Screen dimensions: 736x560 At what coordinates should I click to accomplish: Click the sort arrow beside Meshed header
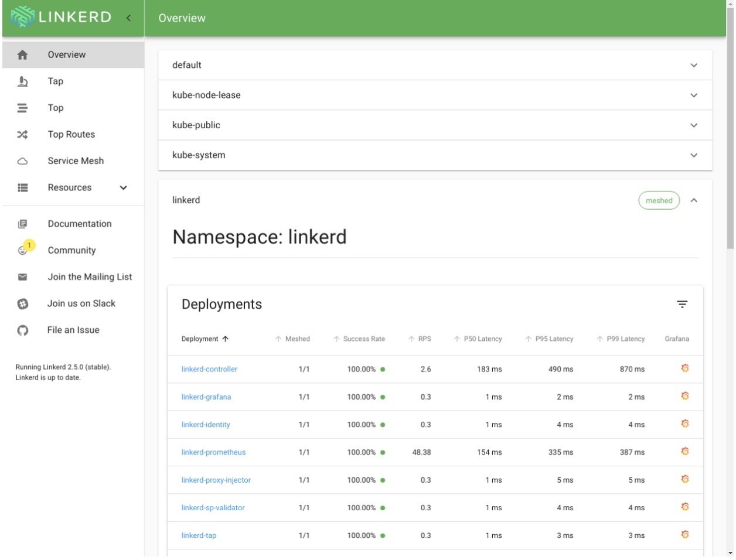click(x=278, y=339)
